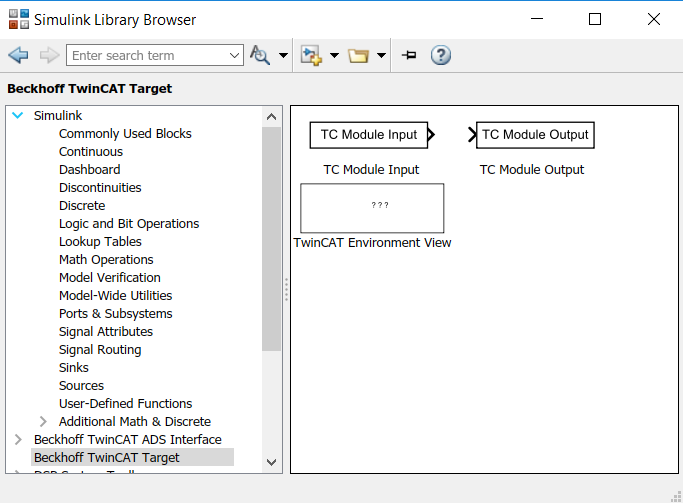Image resolution: width=683 pixels, height=503 pixels.
Task: Expand Beckhoff TwinCAT ADS Interface node
Action: [x=18, y=439]
